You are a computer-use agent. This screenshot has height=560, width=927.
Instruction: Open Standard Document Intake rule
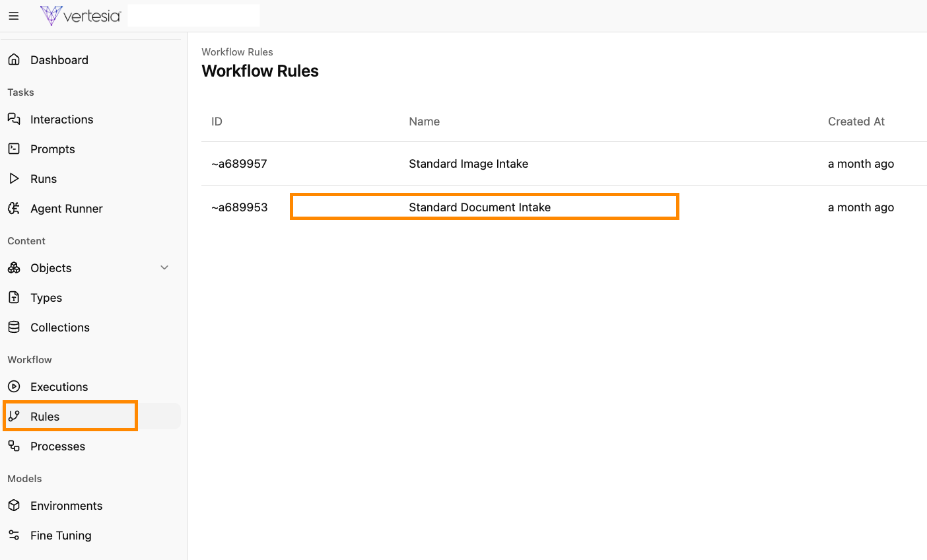(480, 207)
